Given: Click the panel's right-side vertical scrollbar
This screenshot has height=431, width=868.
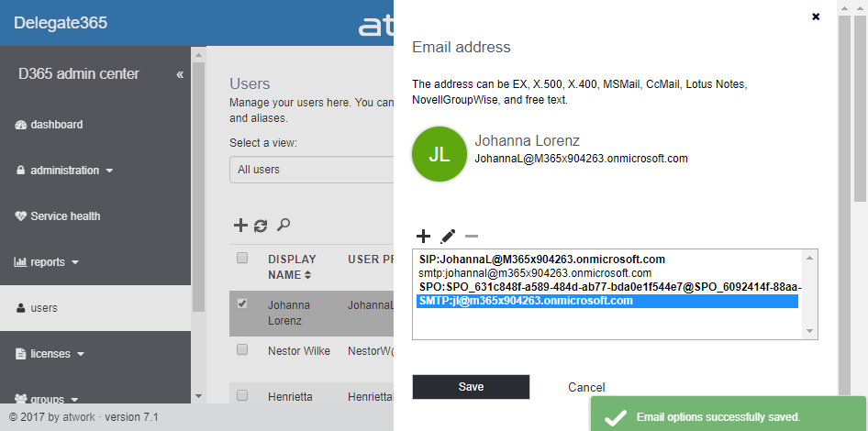Looking at the screenshot, I should [843, 204].
